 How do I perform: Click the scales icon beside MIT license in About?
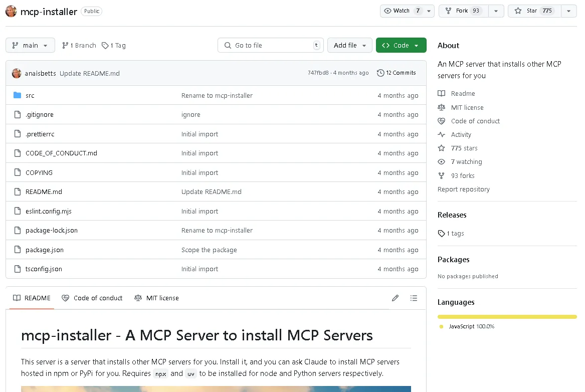tap(441, 107)
